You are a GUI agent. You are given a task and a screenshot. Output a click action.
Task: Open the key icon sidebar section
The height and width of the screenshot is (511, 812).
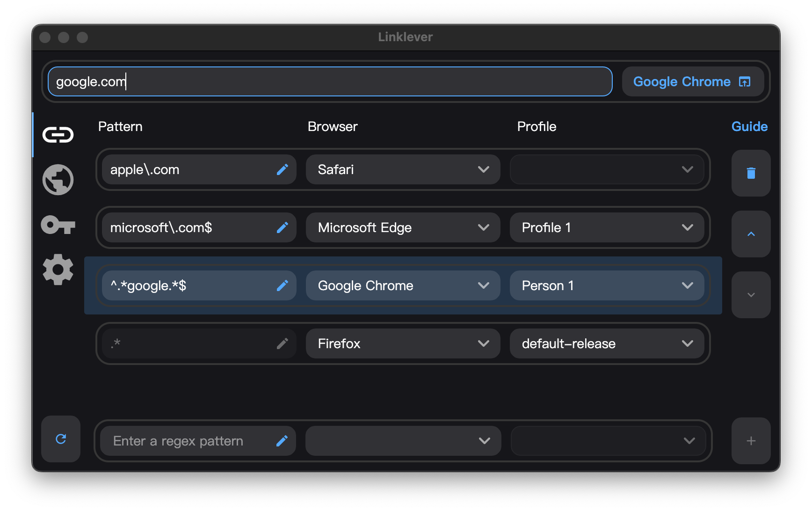[x=58, y=225]
